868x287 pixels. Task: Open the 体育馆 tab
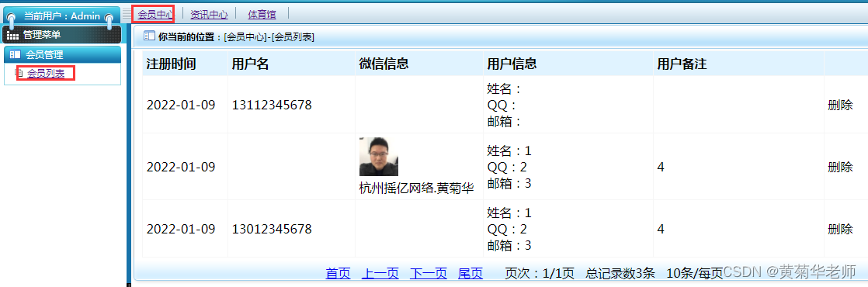coord(262,15)
